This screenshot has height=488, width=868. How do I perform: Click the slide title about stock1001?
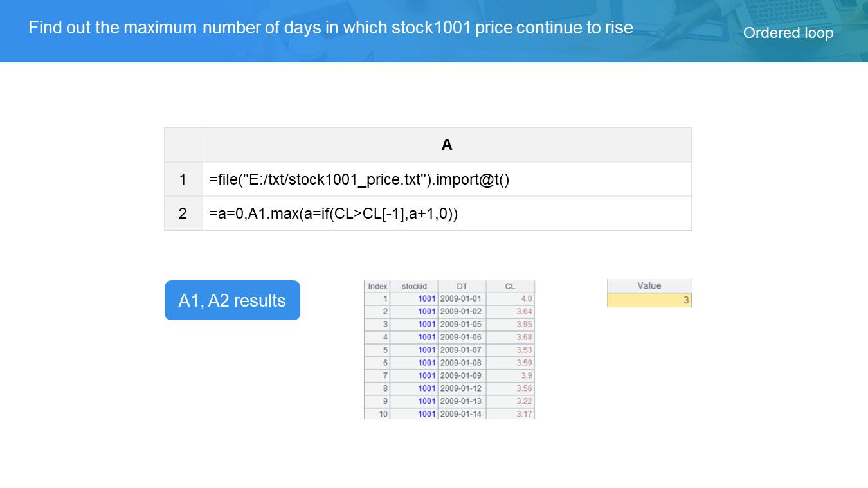coord(330,28)
